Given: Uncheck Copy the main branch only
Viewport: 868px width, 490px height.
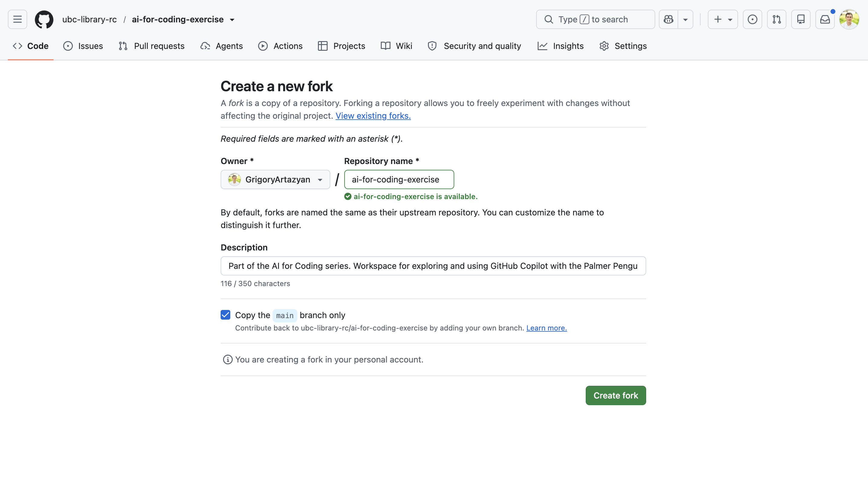Looking at the screenshot, I should (x=225, y=315).
